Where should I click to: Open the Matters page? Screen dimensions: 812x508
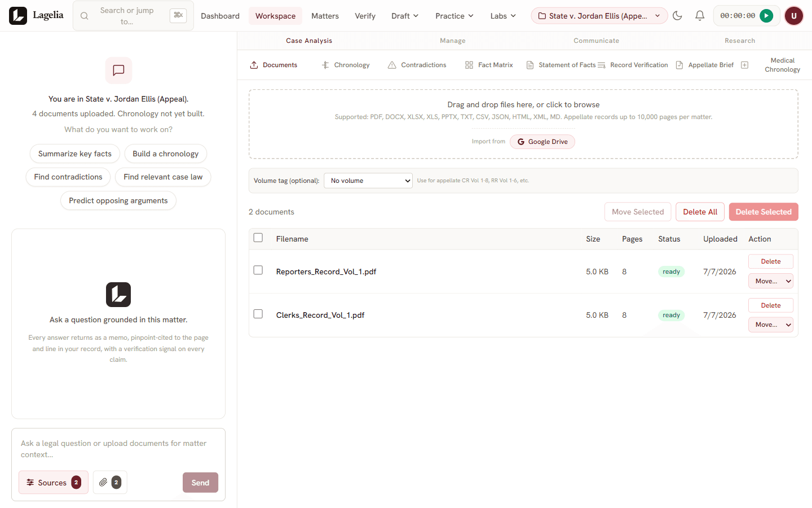click(x=325, y=16)
